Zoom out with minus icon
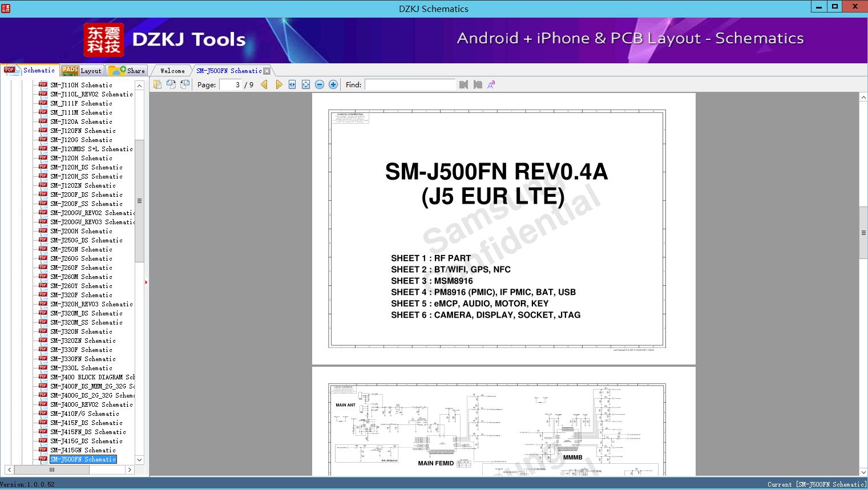 (320, 84)
